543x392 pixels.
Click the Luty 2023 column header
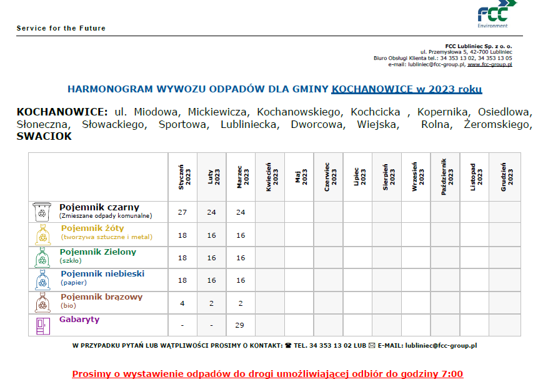pos(212,177)
